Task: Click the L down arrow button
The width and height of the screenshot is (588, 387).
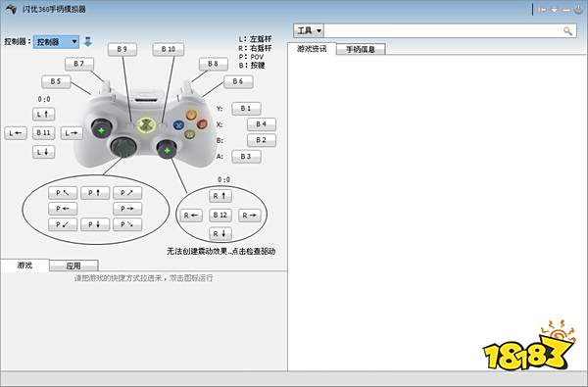Action: pyautogui.click(x=43, y=152)
